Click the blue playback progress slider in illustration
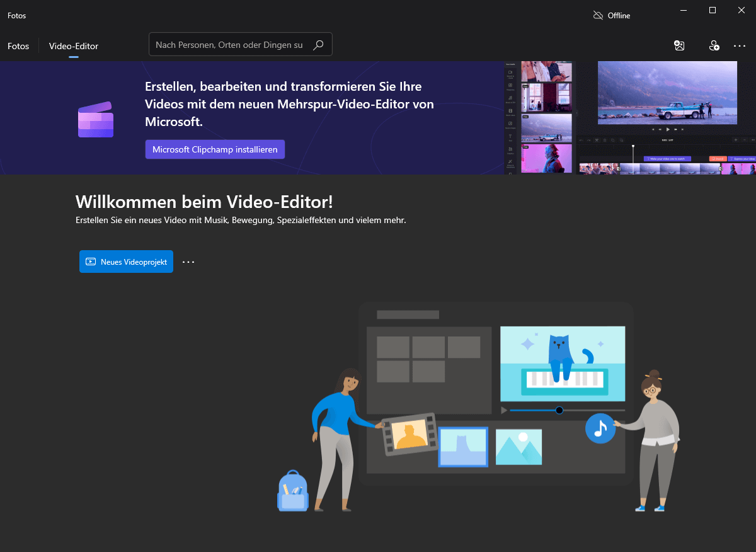Screen dimensions: 756x552 (559, 410)
